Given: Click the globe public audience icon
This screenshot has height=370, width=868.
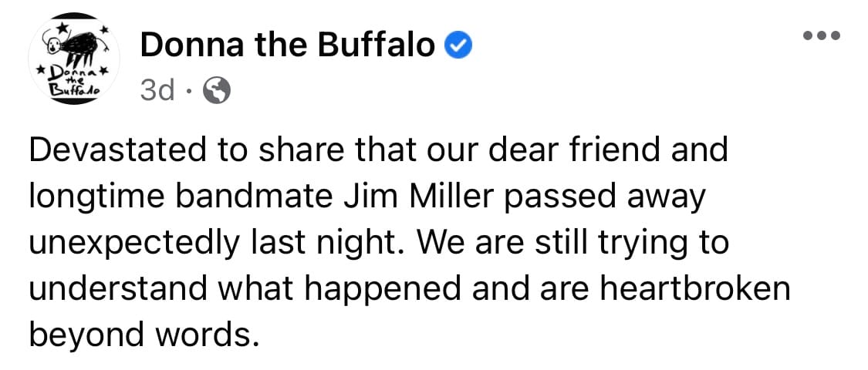Looking at the screenshot, I should coord(217,90).
